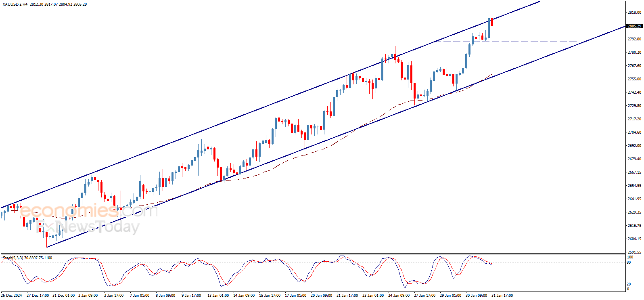This screenshot has width=644, height=300.
Task: Select the 21 Jan 17:00 time label
Action: tap(347, 296)
